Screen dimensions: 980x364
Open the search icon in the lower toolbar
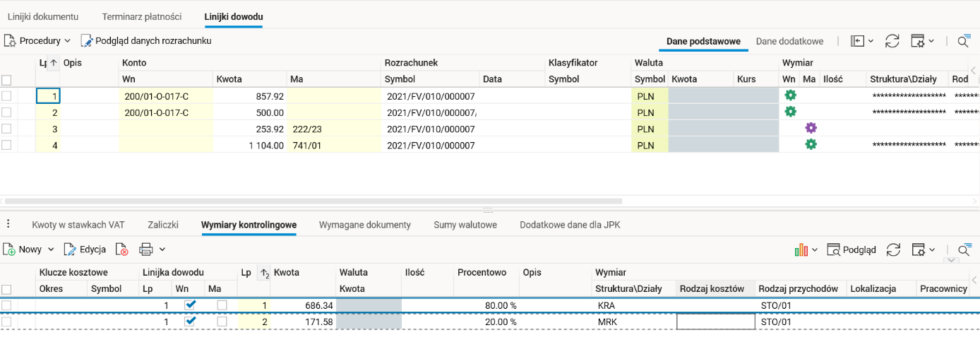click(964, 249)
